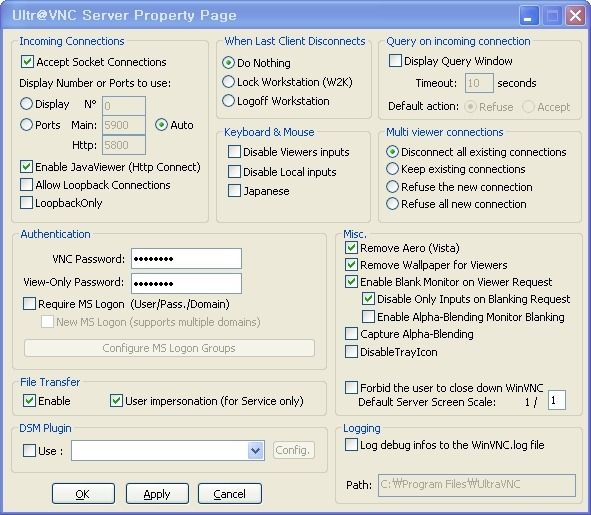The height and width of the screenshot is (515, 591).
Task: Toggle Enable JavaViewer (Http Connect)
Action: [x=26, y=167]
